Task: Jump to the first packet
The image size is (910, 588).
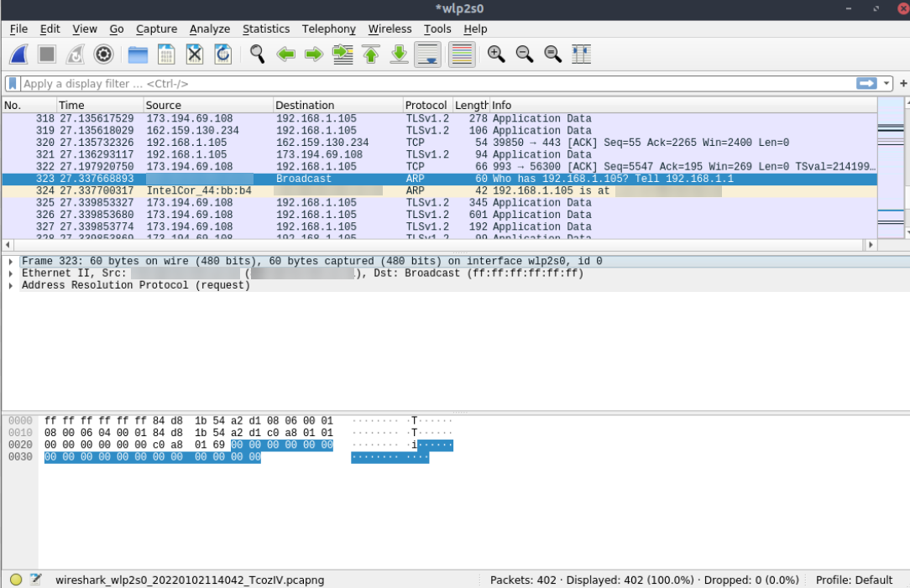Action: point(371,55)
